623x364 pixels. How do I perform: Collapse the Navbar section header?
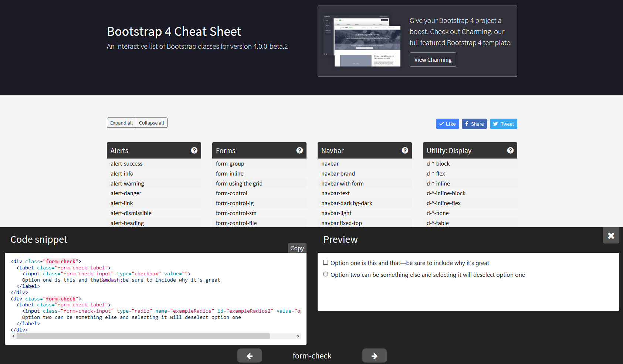click(365, 150)
